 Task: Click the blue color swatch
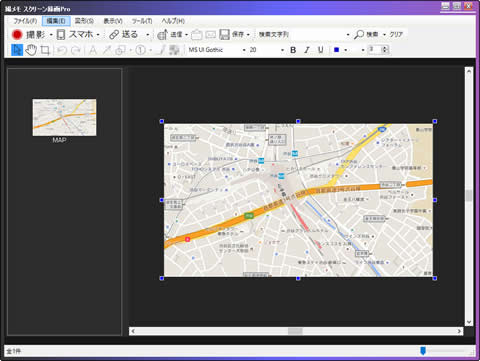coord(336,50)
